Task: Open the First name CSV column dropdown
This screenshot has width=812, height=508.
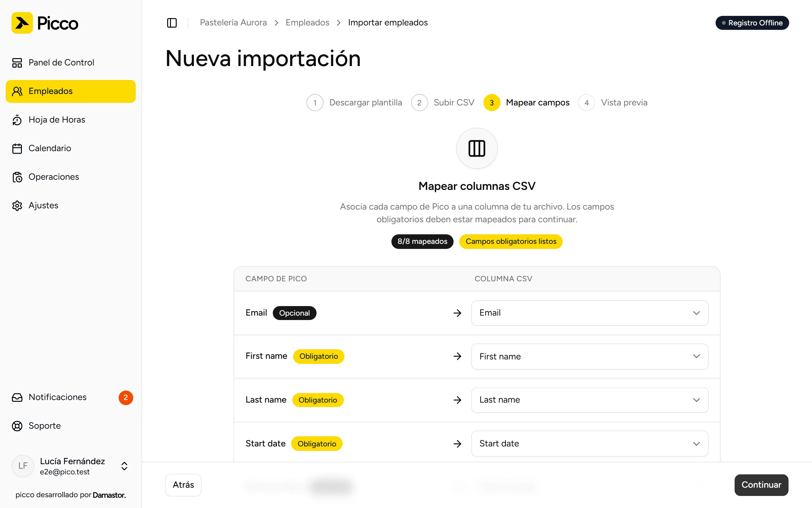Action: point(590,357)
